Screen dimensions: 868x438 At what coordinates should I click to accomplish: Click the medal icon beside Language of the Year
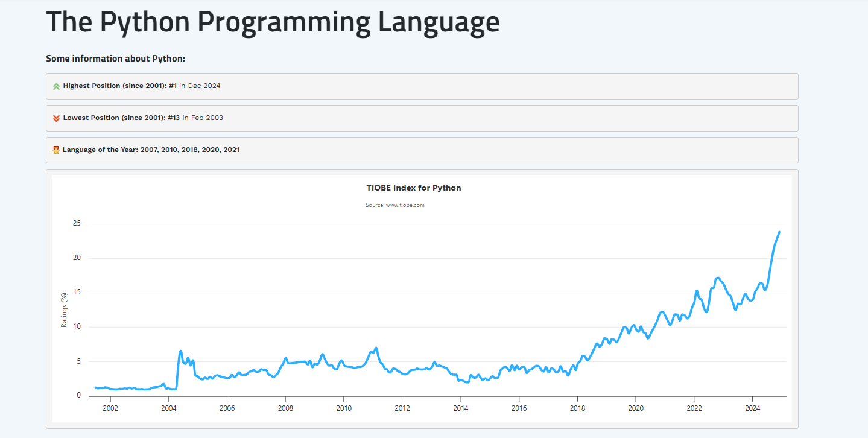[56, 150]
